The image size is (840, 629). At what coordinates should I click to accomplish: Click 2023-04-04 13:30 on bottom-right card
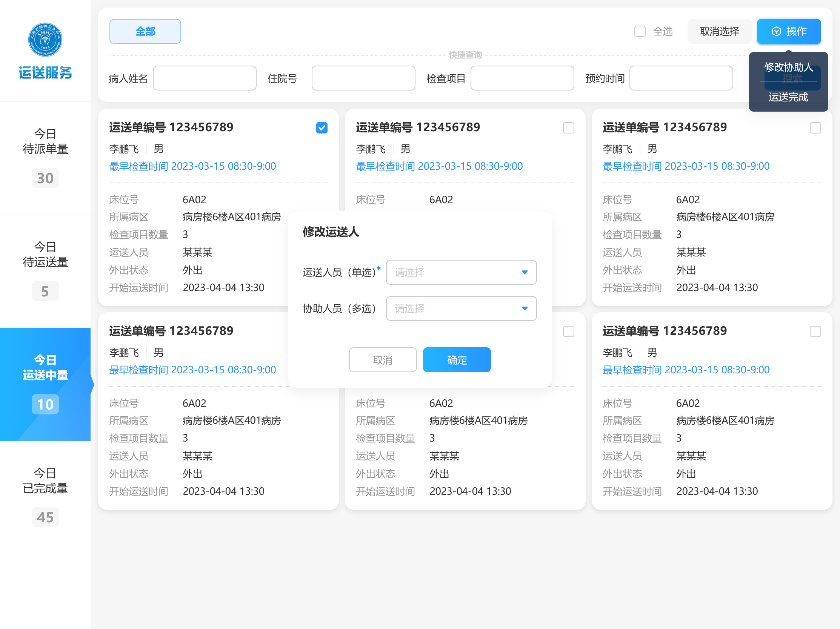pos(717,491)
